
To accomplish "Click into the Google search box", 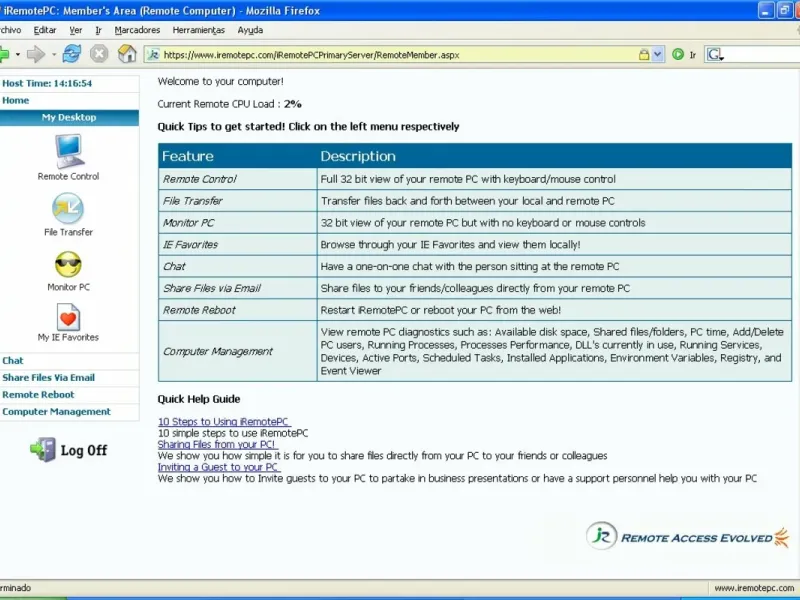I will tap(763, 55).
